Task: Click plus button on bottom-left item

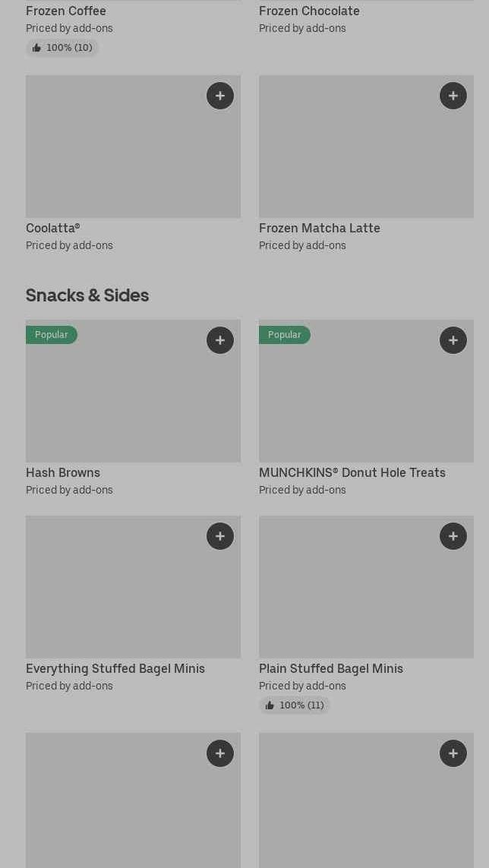Action: pos(220,753)
